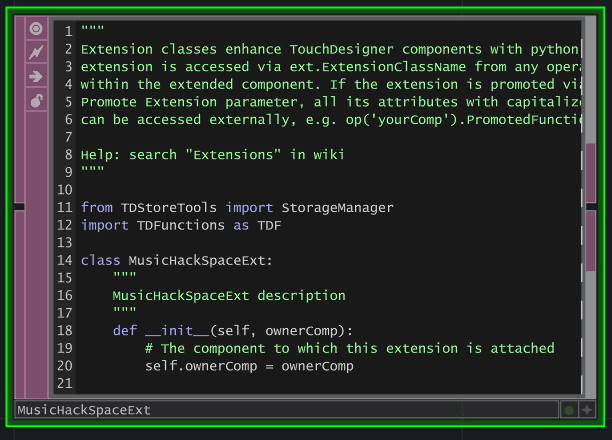Viewport: 612px width, 440px height.
Task: Click the 'import TDFunctions as TDF' line
Action: (181, 225)
